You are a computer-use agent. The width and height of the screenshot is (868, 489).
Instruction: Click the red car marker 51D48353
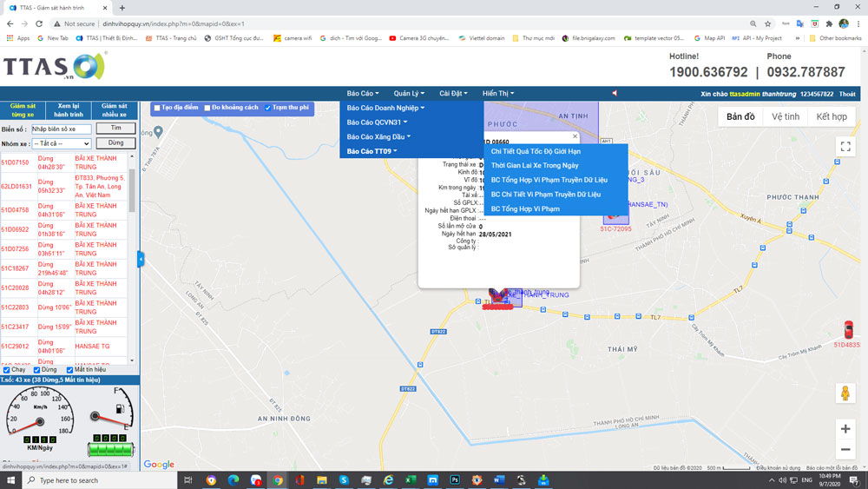point(848,330)
